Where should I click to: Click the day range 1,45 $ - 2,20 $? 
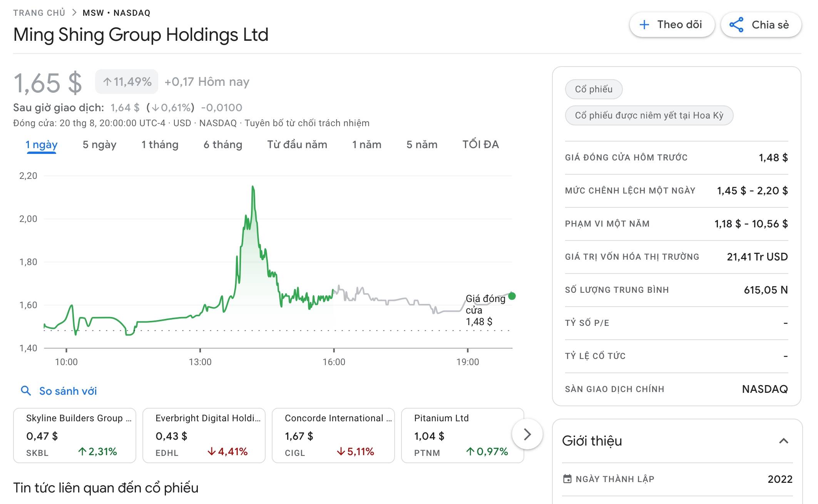752,191
